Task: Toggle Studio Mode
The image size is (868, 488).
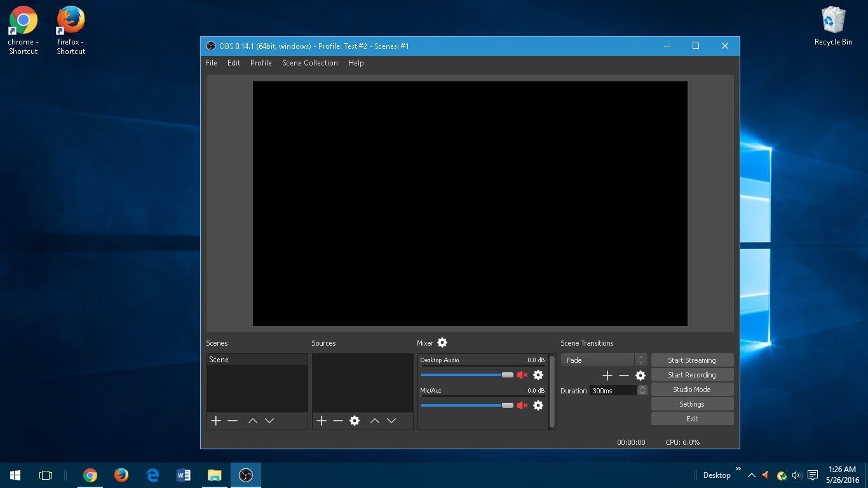Action: 692,390
